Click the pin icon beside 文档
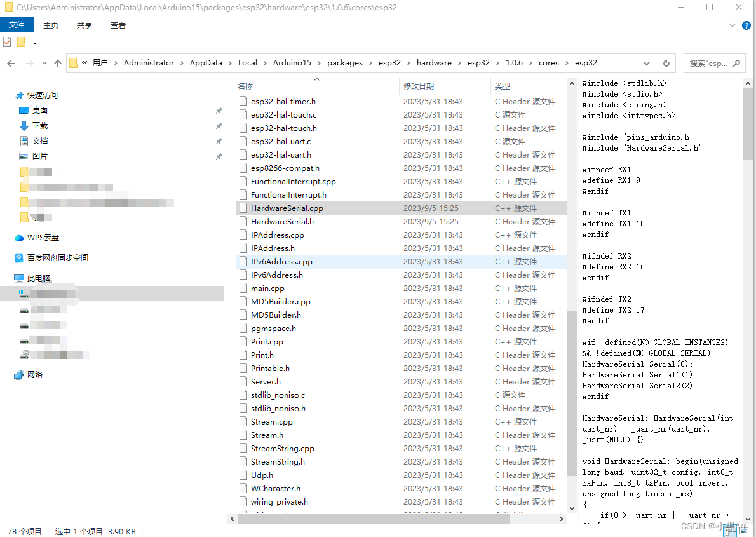 pos(219,141)
